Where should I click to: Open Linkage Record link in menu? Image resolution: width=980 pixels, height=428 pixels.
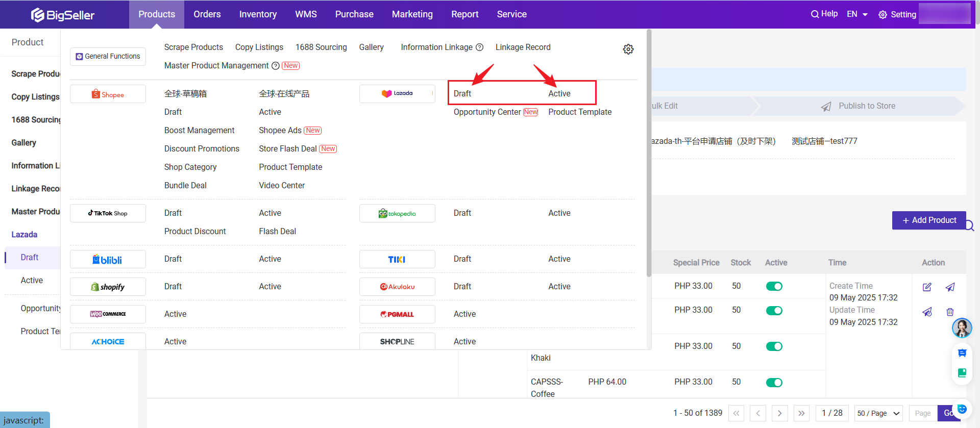[x=523, y=47]
